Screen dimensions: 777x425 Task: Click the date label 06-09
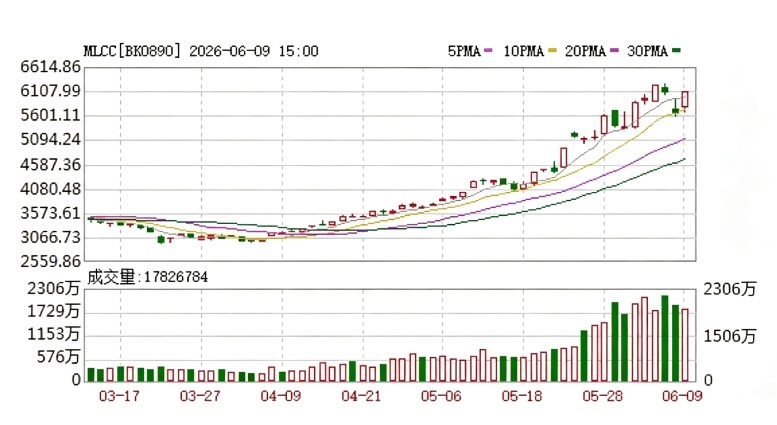(683, 396)
